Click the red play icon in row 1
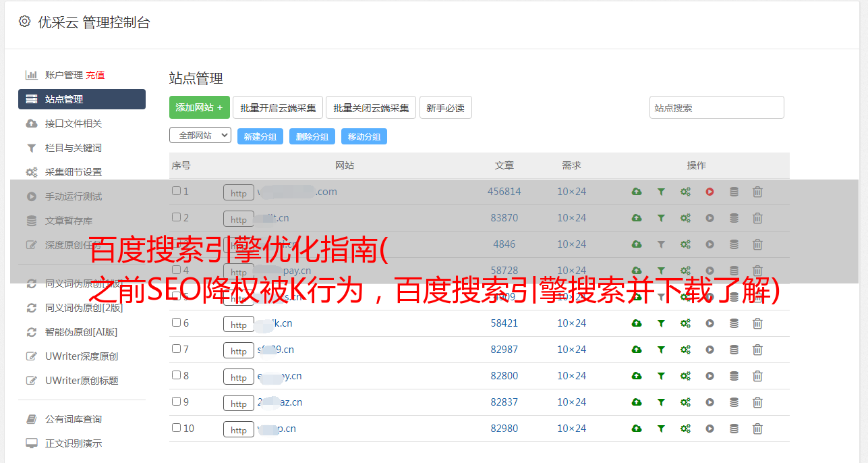Image resolution: width=868 pixels, height=463 pixels. coord(710,192)
